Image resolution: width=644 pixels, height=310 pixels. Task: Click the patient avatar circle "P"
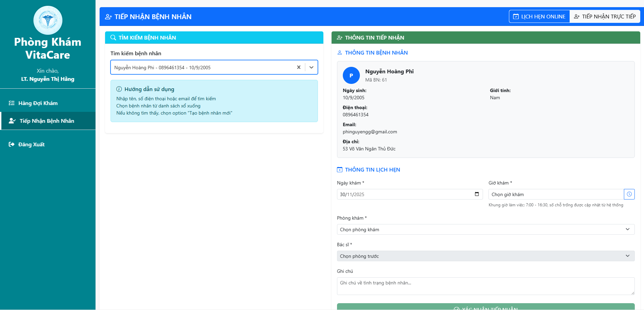point(351,75)
